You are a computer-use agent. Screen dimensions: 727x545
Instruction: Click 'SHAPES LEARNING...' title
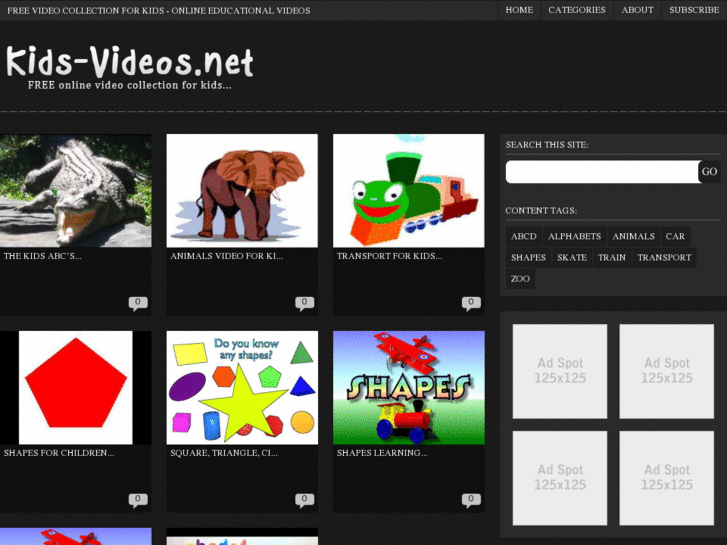coord(382,453)
